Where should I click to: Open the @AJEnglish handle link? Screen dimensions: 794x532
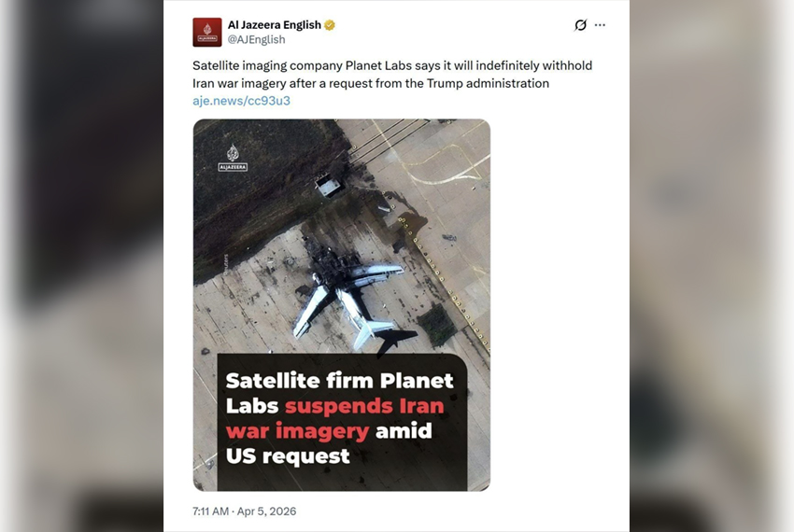pos(256,39)
